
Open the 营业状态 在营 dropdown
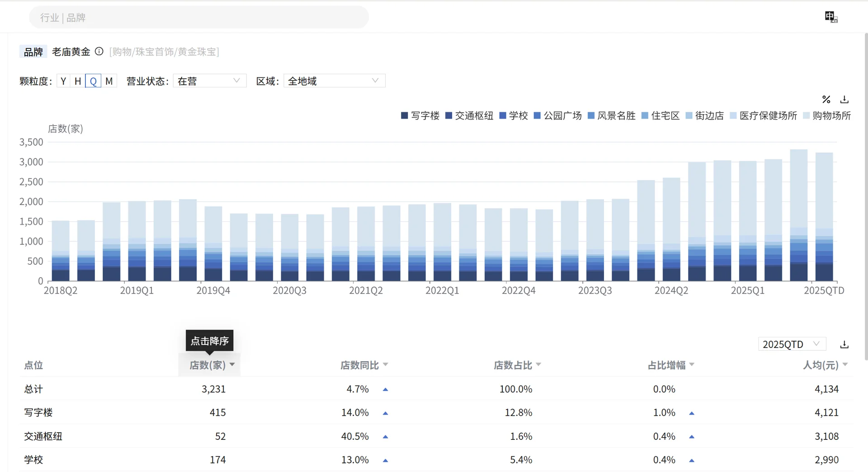click(x=210, y=81)
